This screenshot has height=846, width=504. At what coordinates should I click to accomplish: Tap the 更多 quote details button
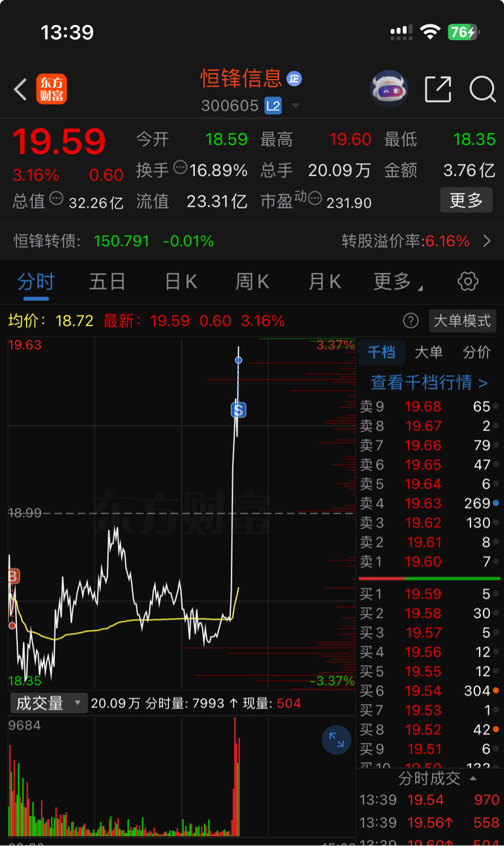click(x=466, y=200)
